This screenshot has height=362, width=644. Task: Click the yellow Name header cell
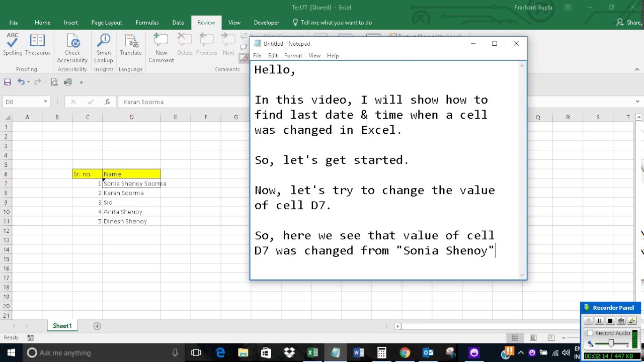[131, 174]
